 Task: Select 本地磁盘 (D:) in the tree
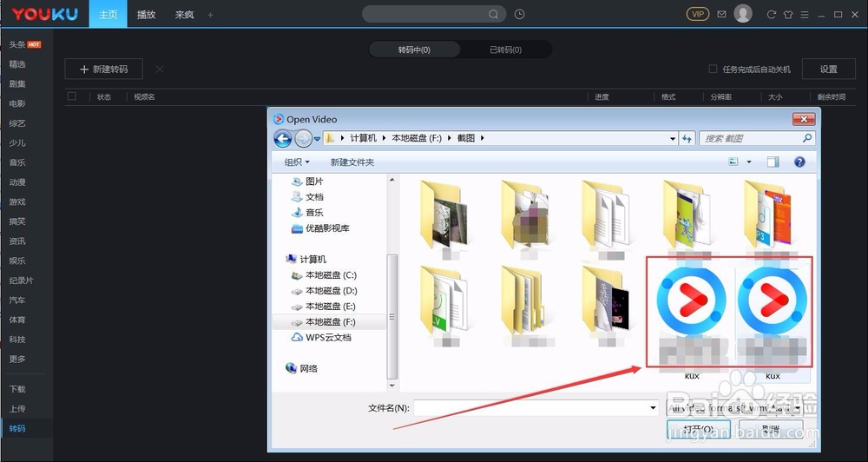[331, 291]
